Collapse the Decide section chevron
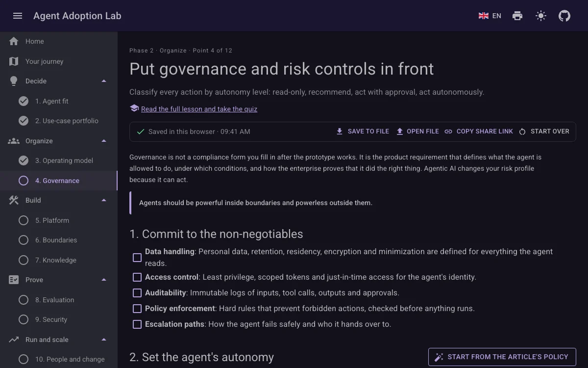588x368 pixels. pyautogui.click(x=104, y=81)
